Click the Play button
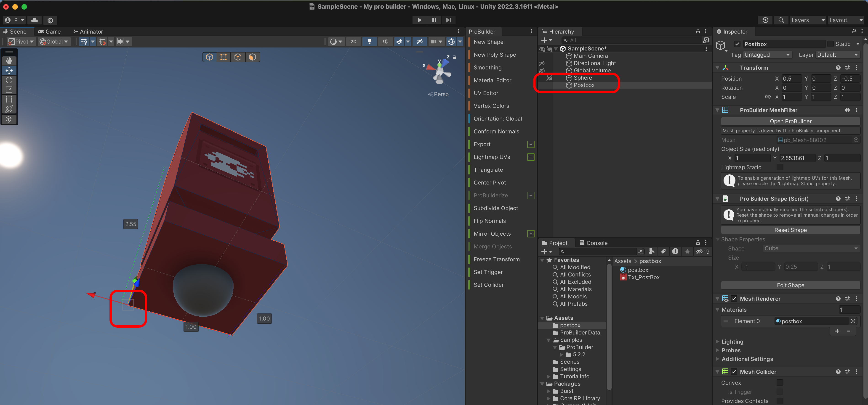 pos(419,20)
